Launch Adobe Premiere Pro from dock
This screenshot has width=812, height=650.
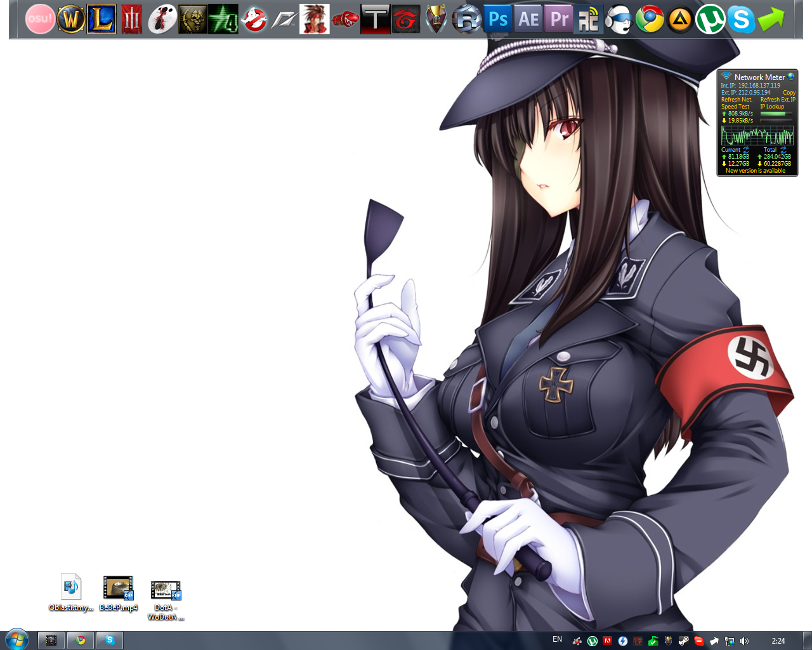pyautogui.click(x=559, y=19)
